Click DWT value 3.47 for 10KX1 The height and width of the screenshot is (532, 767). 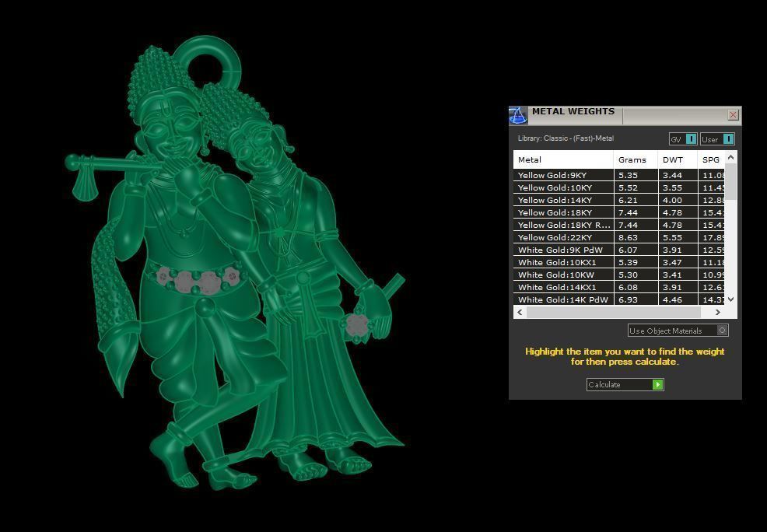pyautogui.click(x=672, y=263)
